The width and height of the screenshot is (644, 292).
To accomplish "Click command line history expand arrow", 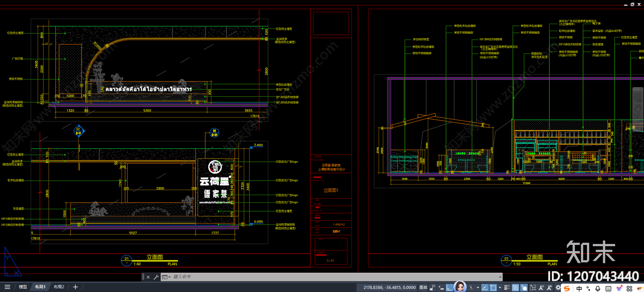I will 500,277.
